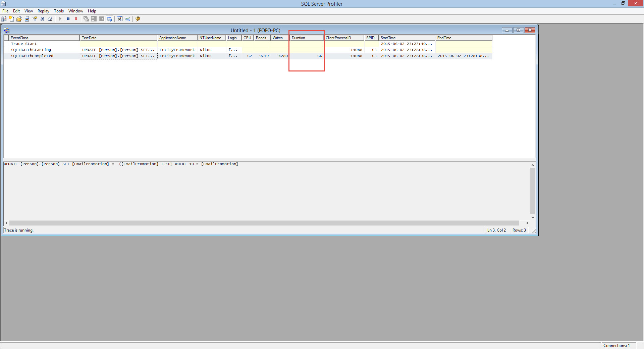This screenshot has height=349, width=644.
Task: Click EntityFramework in the BatchStarting row
Action: (x=177, y=50)
